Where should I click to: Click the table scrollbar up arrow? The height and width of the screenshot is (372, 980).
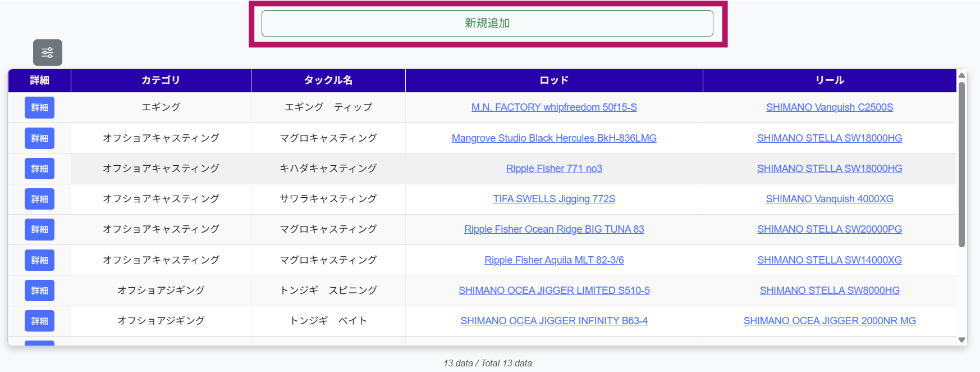tap(961, 75)
